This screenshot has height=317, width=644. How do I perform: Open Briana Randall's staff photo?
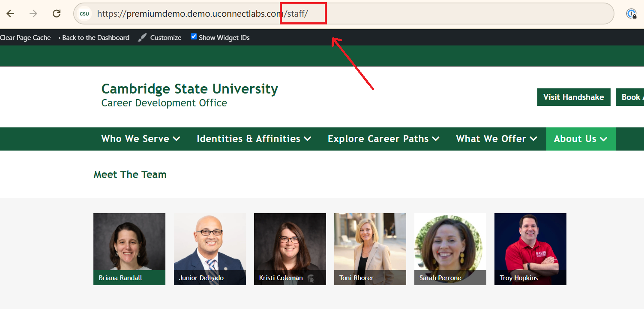pos(129,245)
